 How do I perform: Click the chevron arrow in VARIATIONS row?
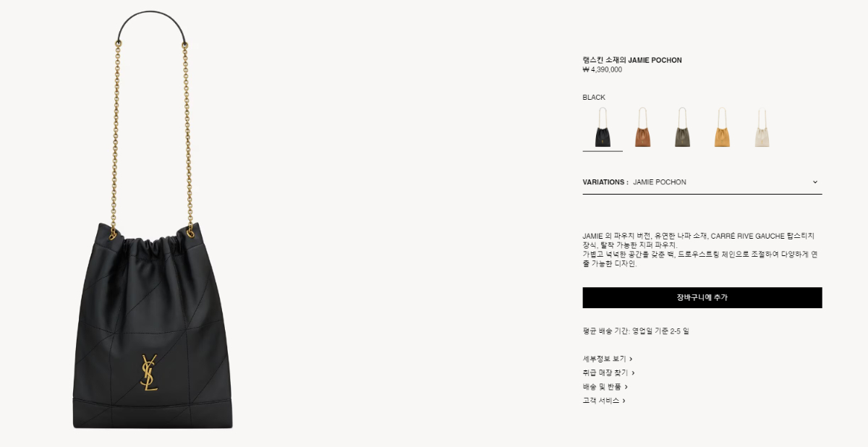click(815, 182)
